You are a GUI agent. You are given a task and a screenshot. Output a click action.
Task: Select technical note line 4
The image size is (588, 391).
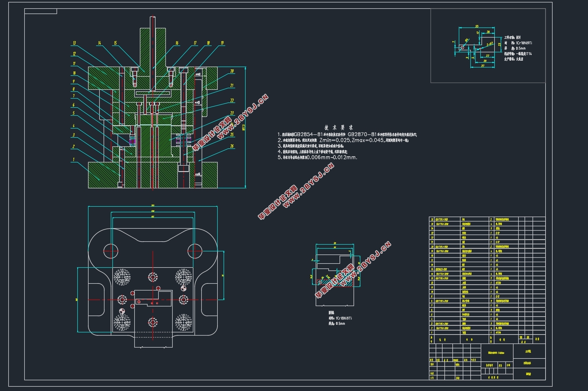coord(313,152)
